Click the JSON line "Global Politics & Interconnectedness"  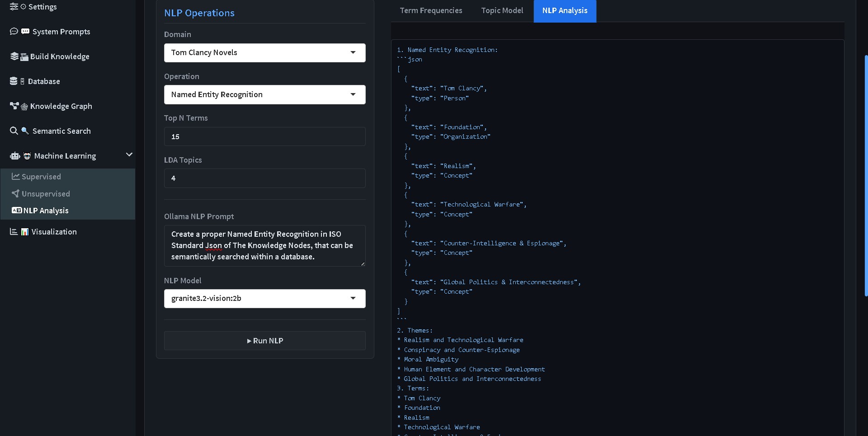pyautogui.click(x=496, y=282)
